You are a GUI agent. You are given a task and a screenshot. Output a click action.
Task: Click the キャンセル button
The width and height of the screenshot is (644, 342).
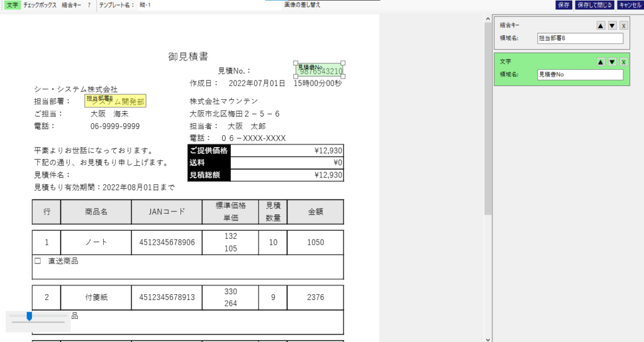(x=630, y=5)
